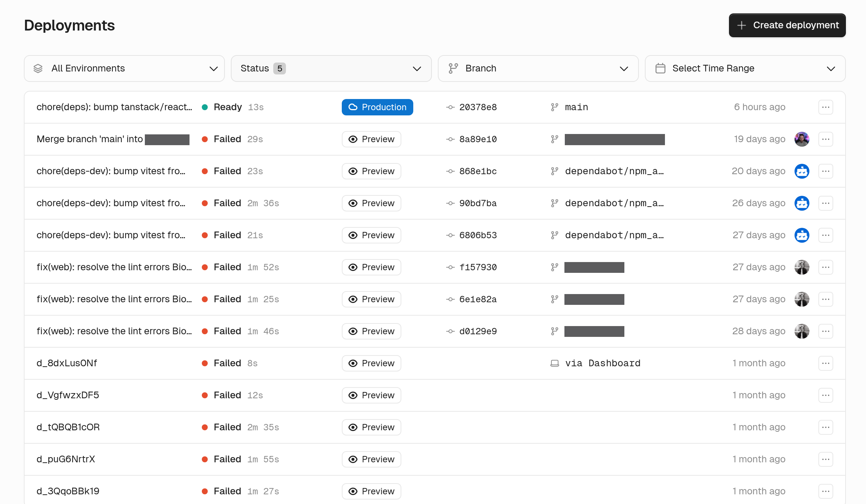
Task: Open more options for the 6e1e82a deployment
Action: [x=825, y=299]
